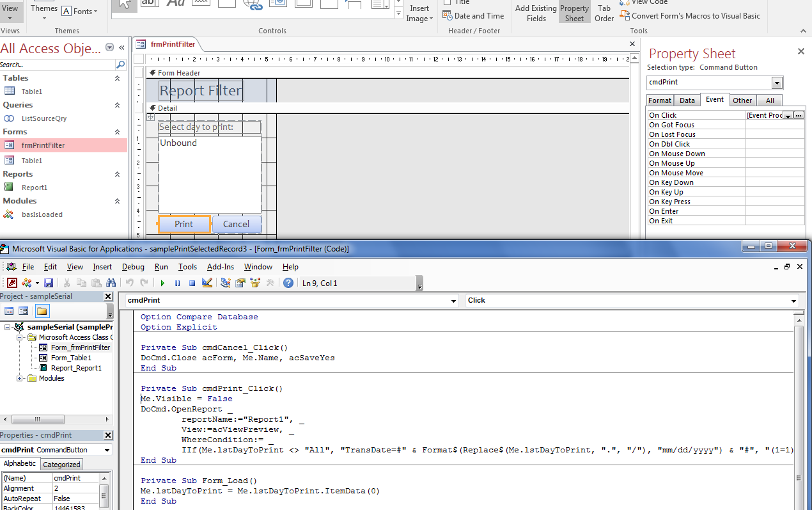
Task: Select Report1 in the navigation pane
Action: coord(35,187)
